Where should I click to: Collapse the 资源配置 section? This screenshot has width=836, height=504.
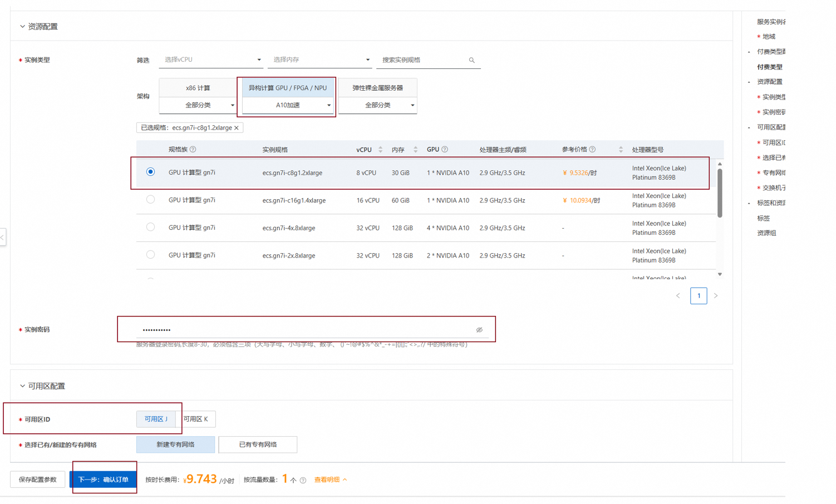click(22, 27)
